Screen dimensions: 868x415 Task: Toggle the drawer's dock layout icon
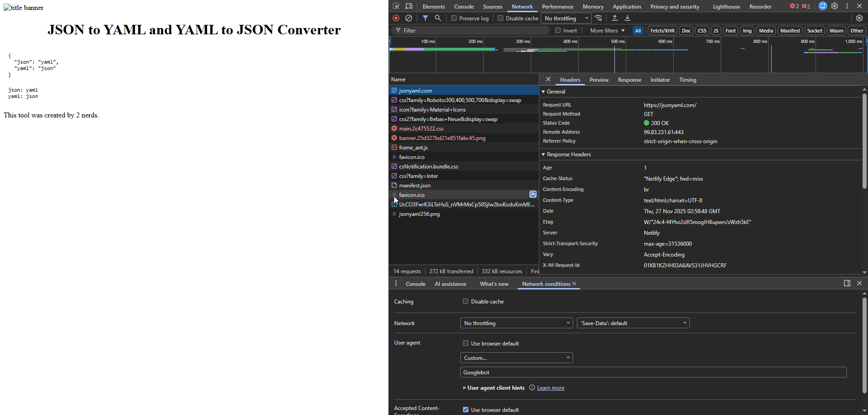[847, 283]
